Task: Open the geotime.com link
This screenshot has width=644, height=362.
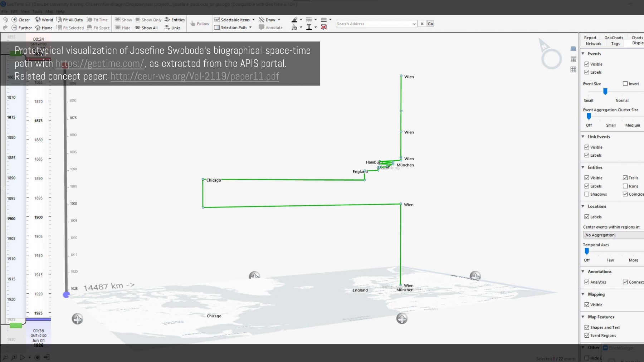Action: 100,63
